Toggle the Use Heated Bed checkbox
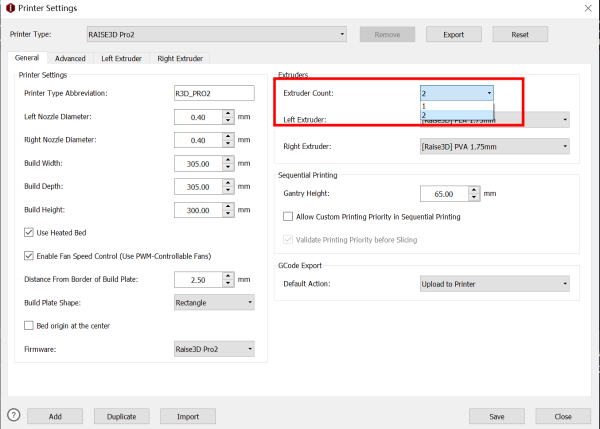The width and height of the screenshot is (600, 429). point(28,232)
